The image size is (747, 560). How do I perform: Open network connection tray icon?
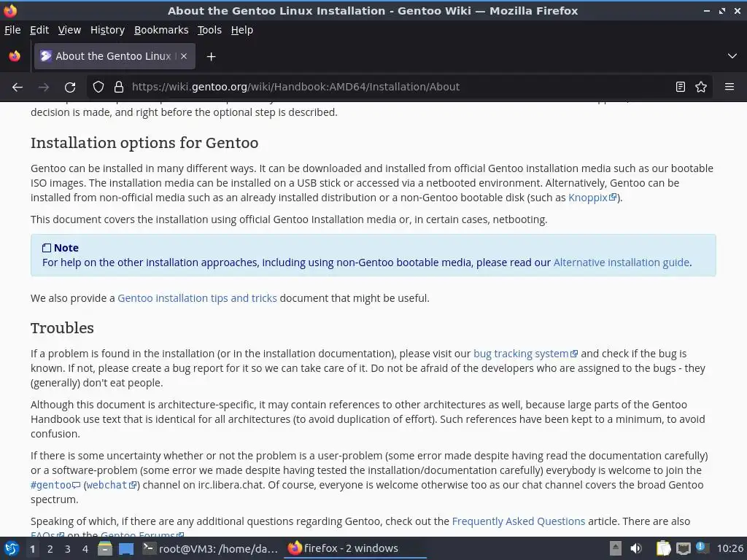(x=683, y=548)
